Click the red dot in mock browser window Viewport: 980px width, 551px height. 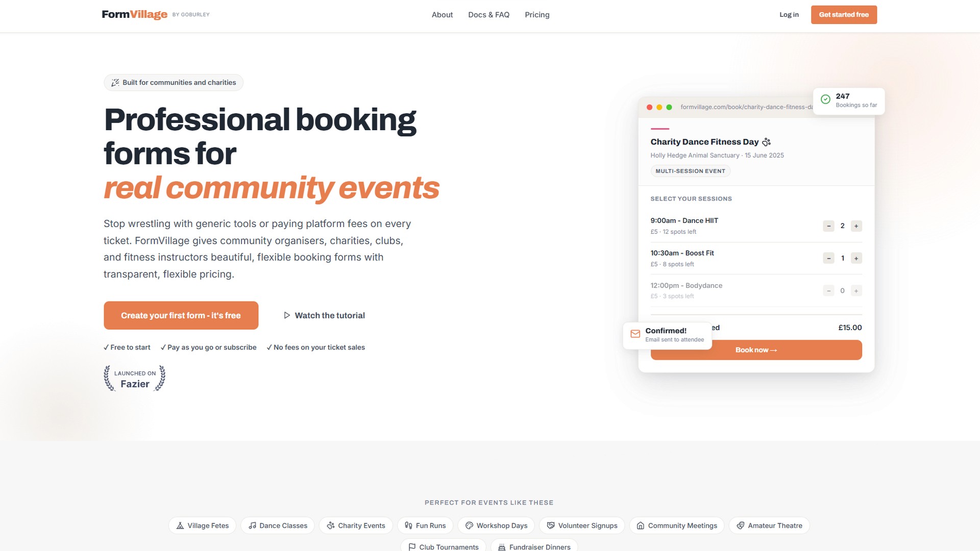tap(649, 107)
